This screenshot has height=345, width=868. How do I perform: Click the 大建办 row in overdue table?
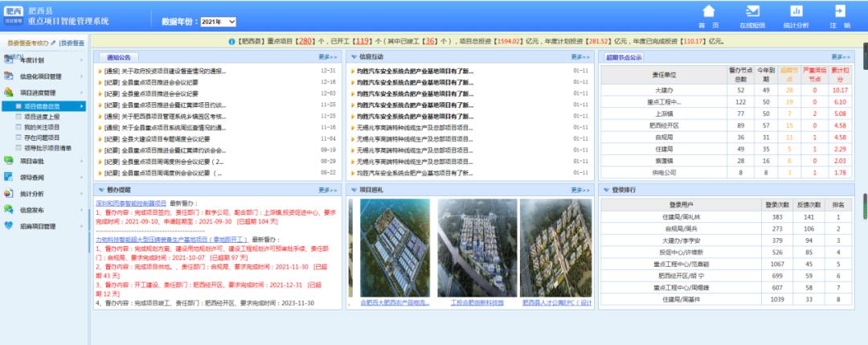[x=663, y=91]
